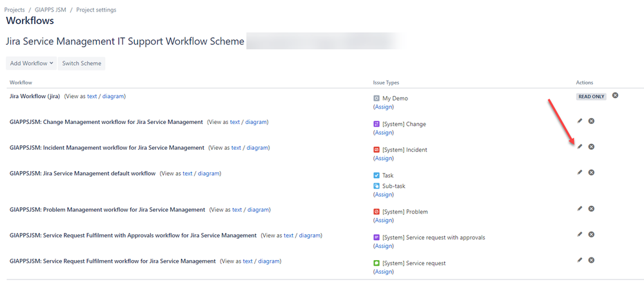Remove the Change Management workflow X icon
This screenshot has width=644, height=282.
tap(591, 121)
